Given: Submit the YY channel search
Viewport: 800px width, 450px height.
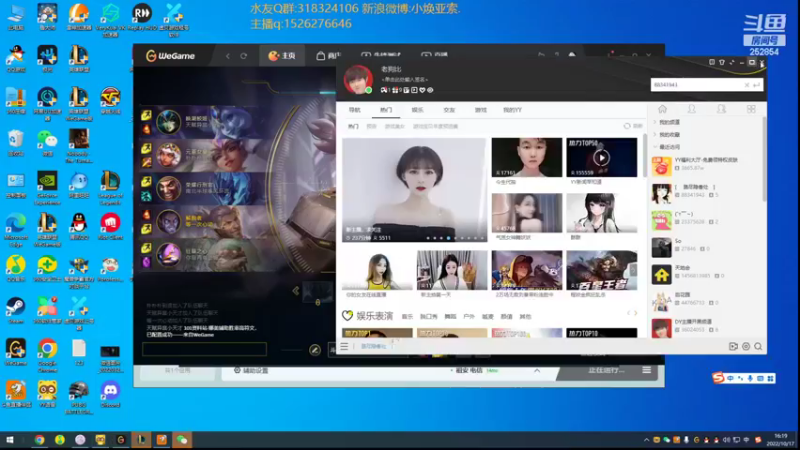Looking at the screenshot, I should pyautogui.click(x=757, y=85).
